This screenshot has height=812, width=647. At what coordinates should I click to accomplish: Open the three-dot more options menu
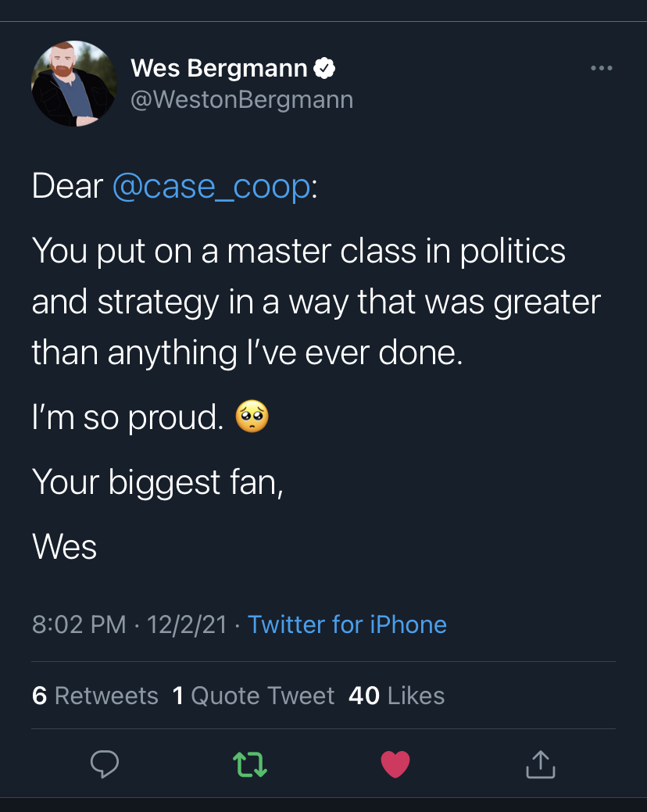tap(602, 68)
